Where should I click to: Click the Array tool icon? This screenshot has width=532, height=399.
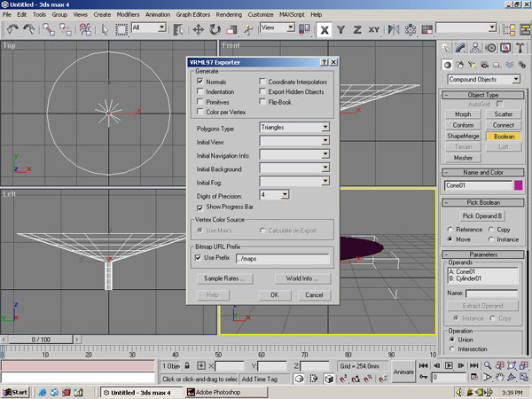click(411, 29)
